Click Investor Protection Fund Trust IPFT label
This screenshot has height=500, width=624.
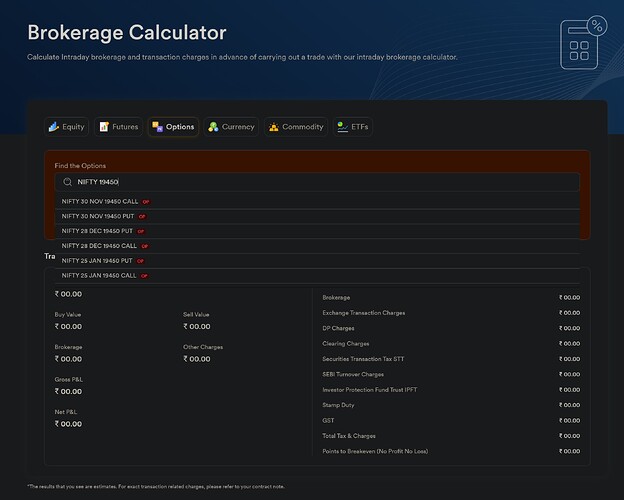point(370,390)
